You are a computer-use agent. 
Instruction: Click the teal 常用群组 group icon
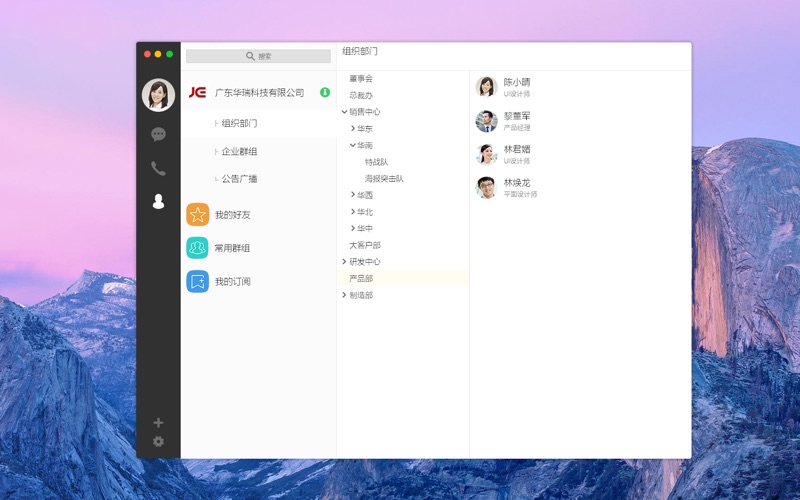tap(197, 247)
